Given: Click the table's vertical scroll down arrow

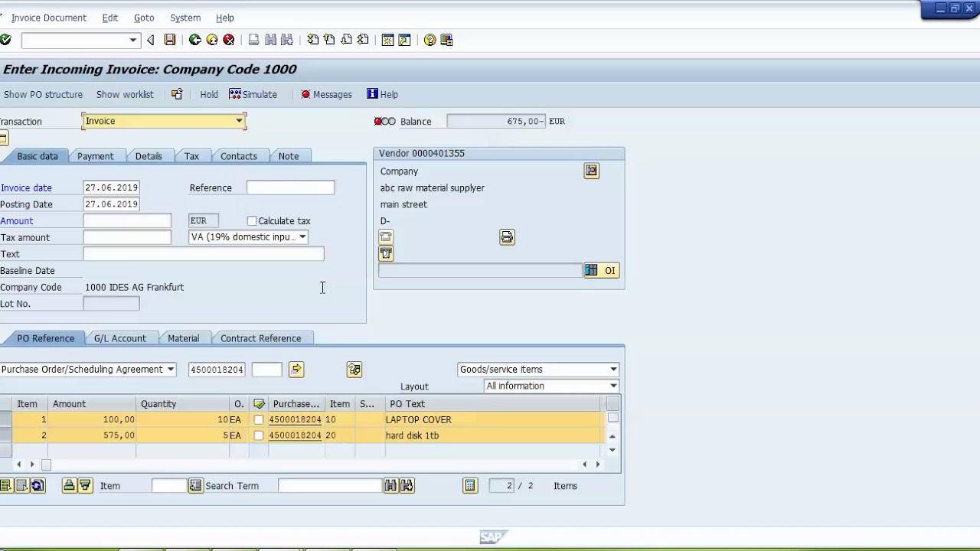Looking at the screenshot, I should [612, 450].
